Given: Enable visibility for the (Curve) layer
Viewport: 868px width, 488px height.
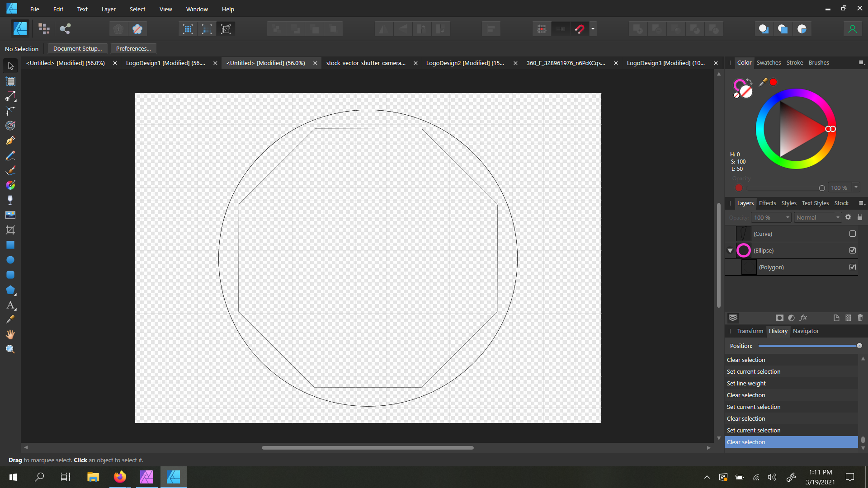Looking at the screenshot, I should pos(853,234).
